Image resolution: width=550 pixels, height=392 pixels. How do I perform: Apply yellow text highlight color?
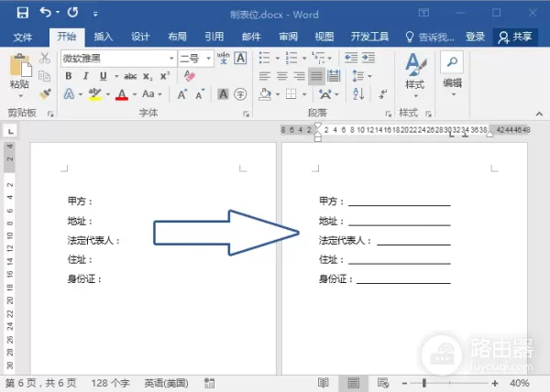click(x=94, y=94)
